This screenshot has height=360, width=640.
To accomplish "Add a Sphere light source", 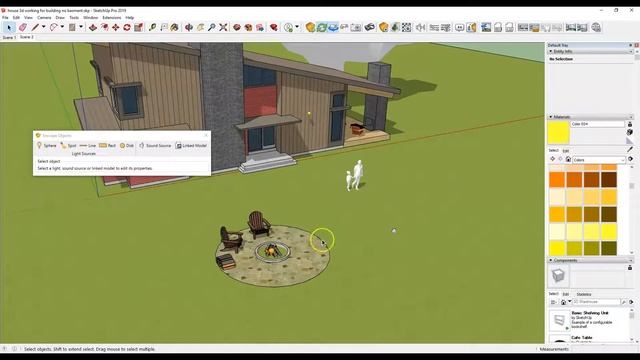I will click(x=47, y=145).
